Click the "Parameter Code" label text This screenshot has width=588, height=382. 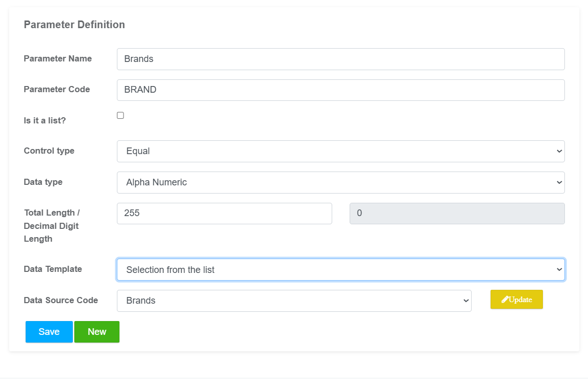57,90
